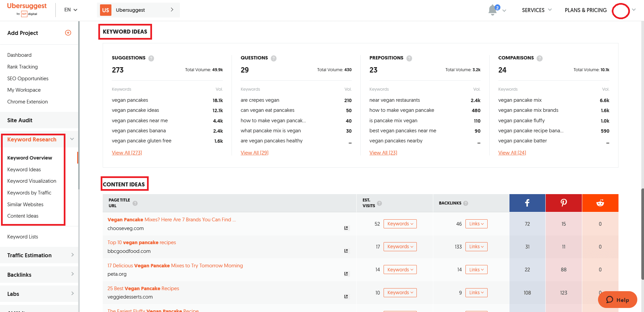644x312 pixels.
Task: Open Links dropdown for chooseveg.com row
Action: [477, 224]
